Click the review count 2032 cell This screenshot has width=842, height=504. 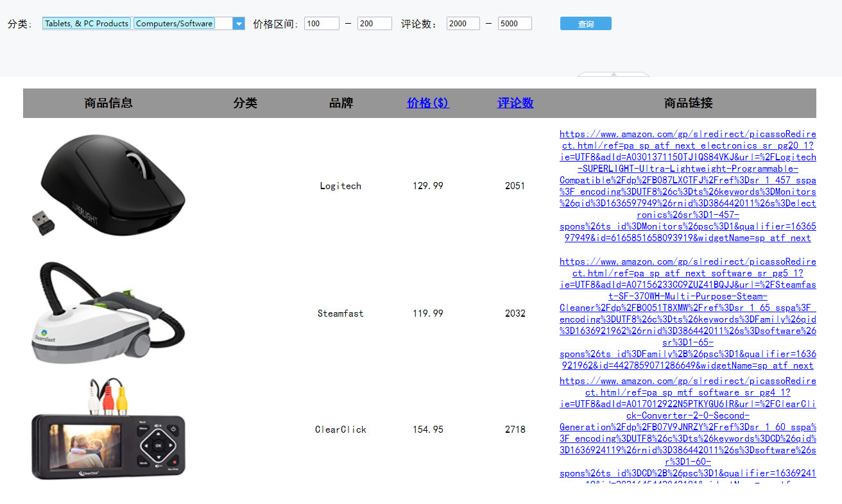515,314
